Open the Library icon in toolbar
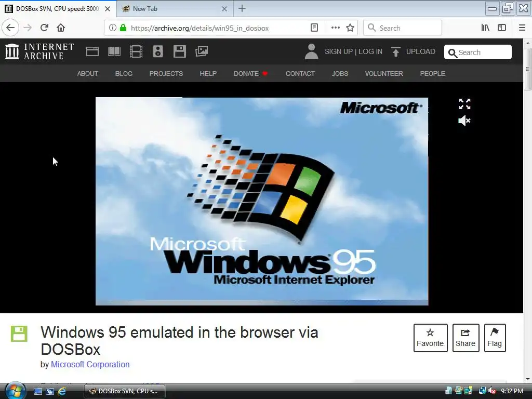 pos(485,28)
